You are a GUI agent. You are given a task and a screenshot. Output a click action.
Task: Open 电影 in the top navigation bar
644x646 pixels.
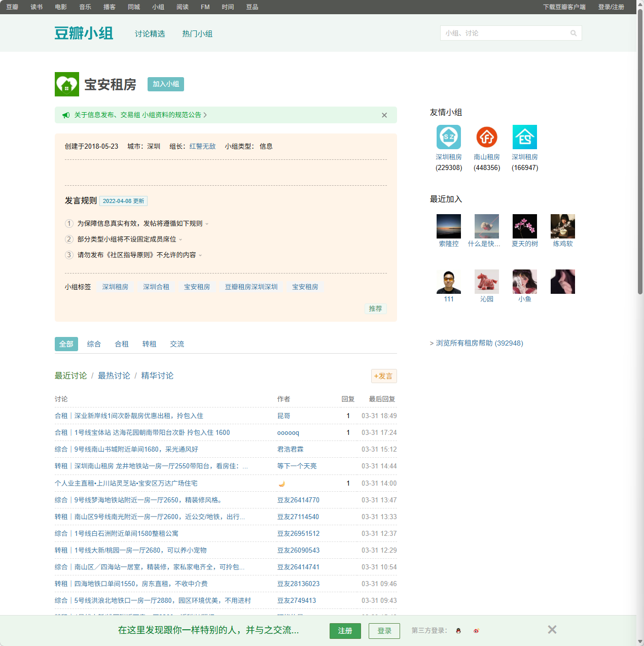coord(61,7)
